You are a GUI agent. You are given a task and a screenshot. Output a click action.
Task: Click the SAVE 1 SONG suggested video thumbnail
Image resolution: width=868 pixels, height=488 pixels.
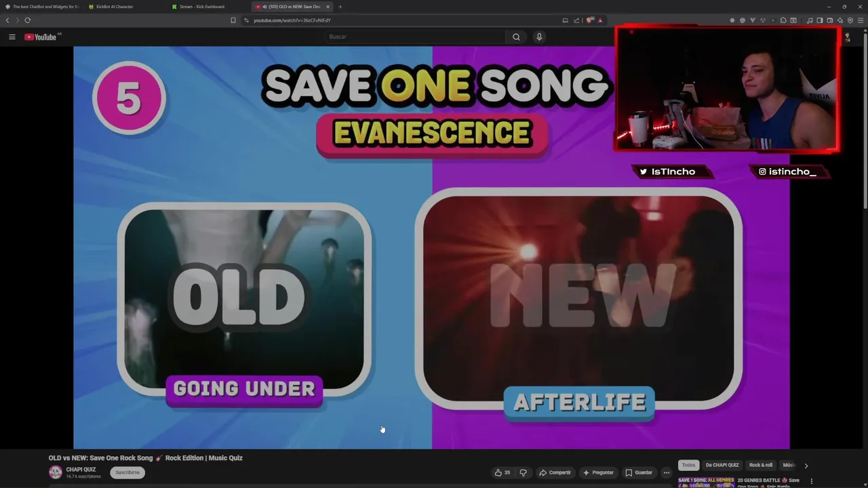click(x=706, y=482)
